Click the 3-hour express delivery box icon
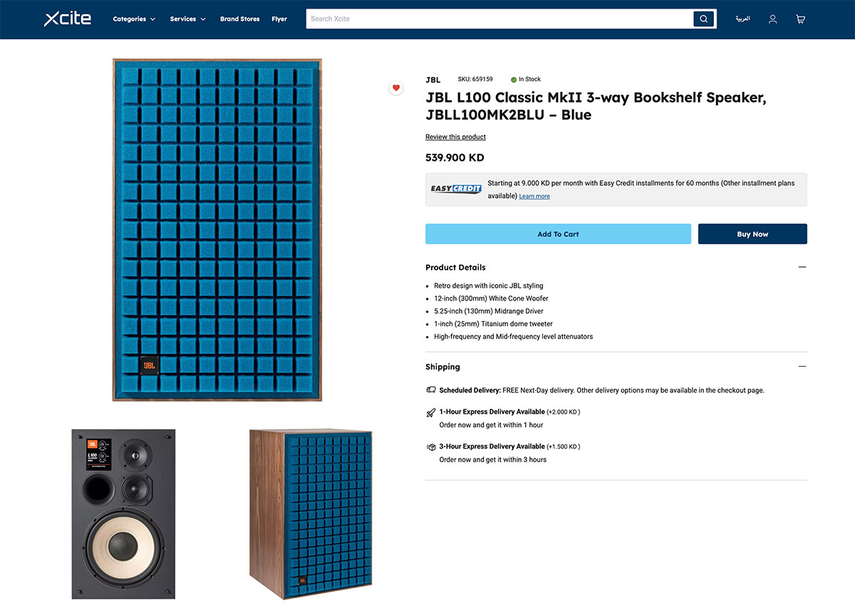Screen dimensions: 855x616 coord(431,447)
